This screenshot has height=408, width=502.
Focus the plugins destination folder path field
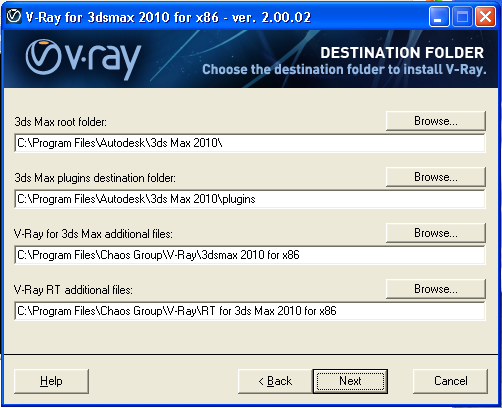click(x=250, y=199)
